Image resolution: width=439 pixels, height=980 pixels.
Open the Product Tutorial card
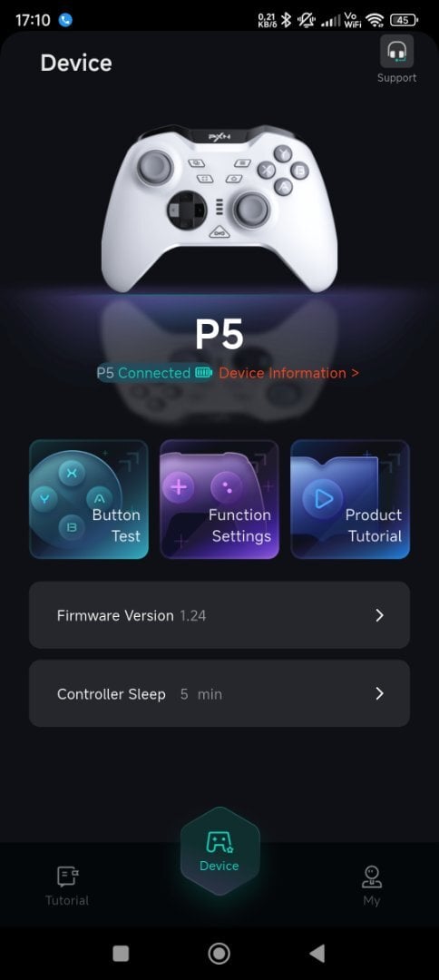(x=350, y=499)
